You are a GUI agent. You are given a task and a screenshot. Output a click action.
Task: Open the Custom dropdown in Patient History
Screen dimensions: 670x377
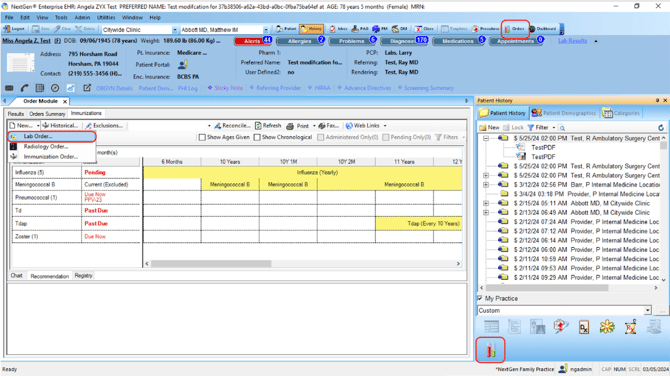[x=648, y=310]
